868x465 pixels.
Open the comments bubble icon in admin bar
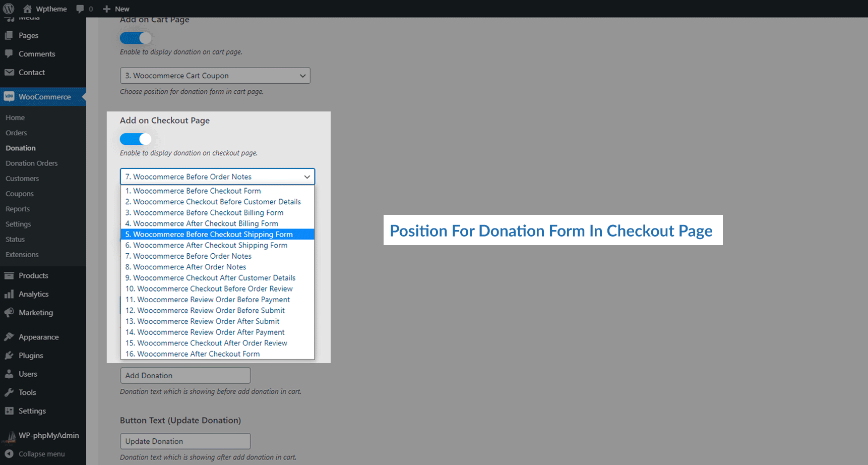coord(80,9)
